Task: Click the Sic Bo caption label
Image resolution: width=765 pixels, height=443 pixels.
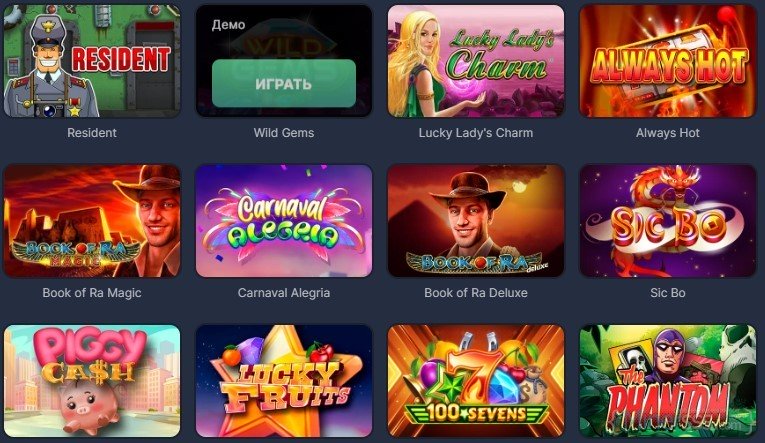Action: pyautogui.click(x=668, y=293)
